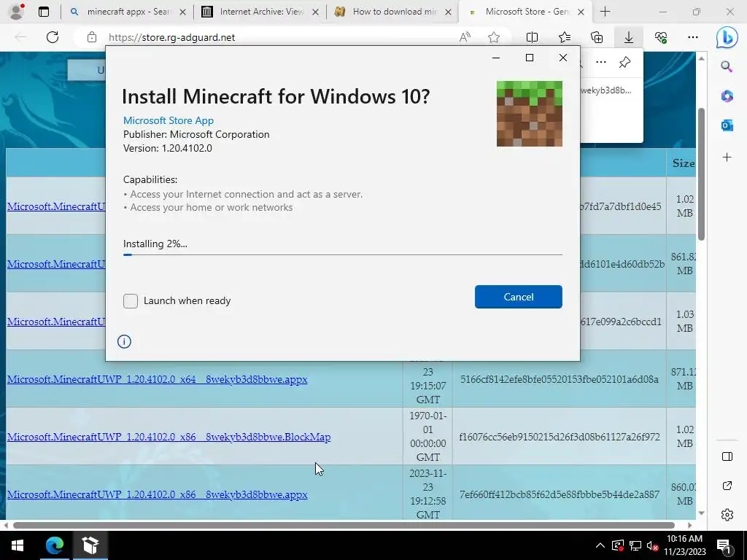This screenshot has height=560, width=747.
Task: Cancel the Minecraft installation
Action: [519, 297]
